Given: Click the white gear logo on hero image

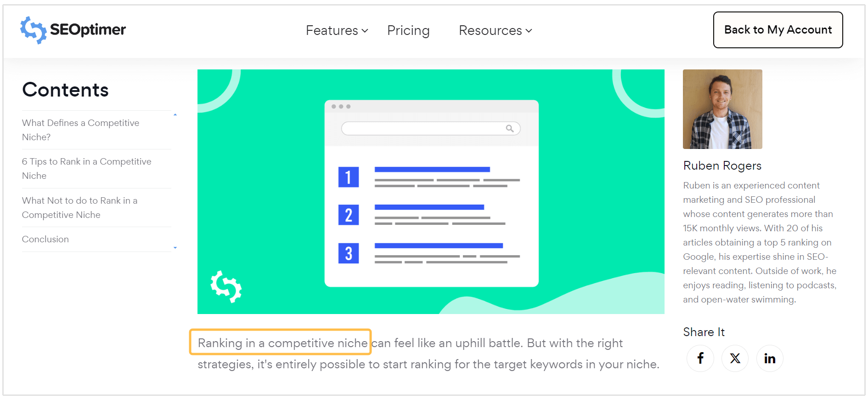Looking at the screenshot, I should pos(226,286).
